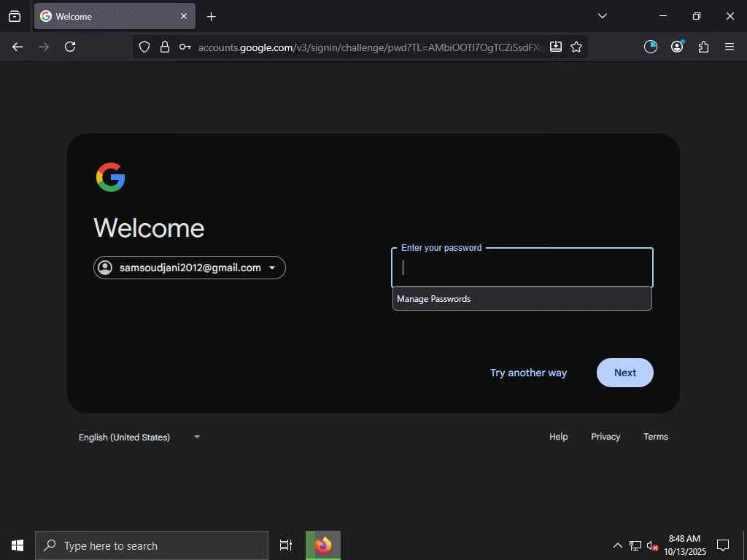Reload the current page
The width and height of the screenshot is (747, 560).
point(70,47)
